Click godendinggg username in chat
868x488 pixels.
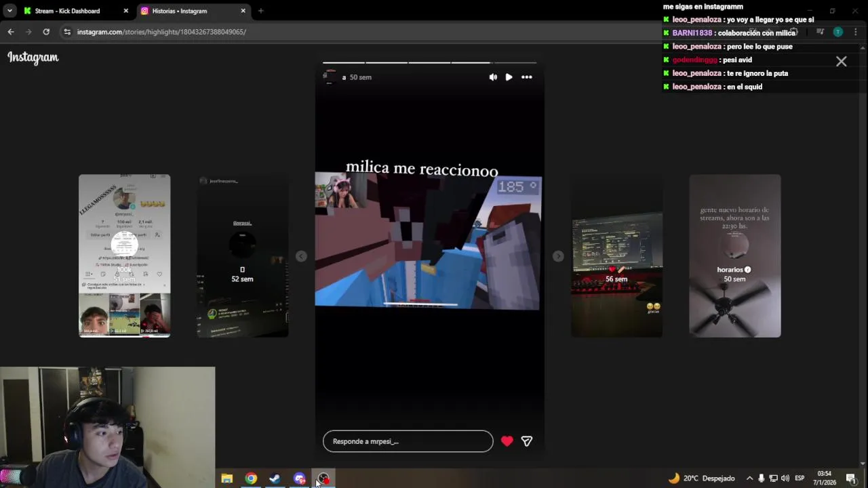[694, 60]
